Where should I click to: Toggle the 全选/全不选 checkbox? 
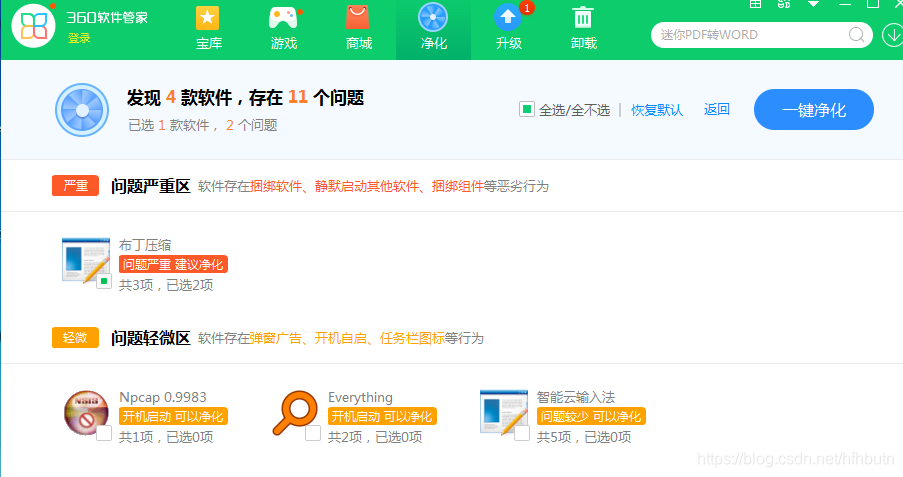[x=526, y=109]
